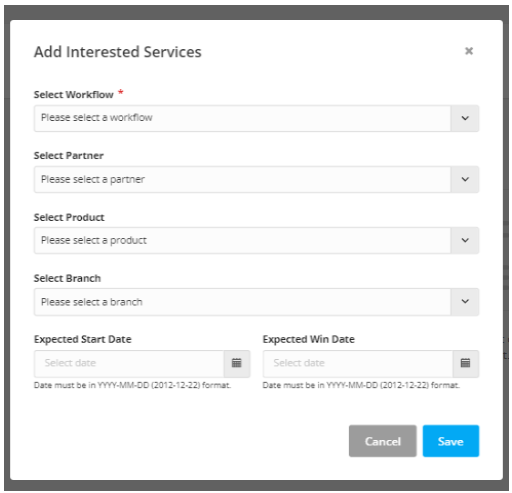Viewport: 512px width, 493px height.
Task: Select the 'Please select a workflow' field
Action: point(242,118)
